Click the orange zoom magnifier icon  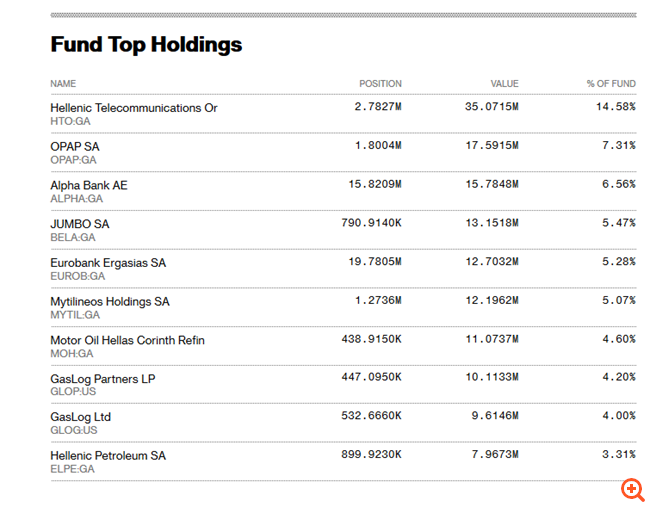pos(632,489)
